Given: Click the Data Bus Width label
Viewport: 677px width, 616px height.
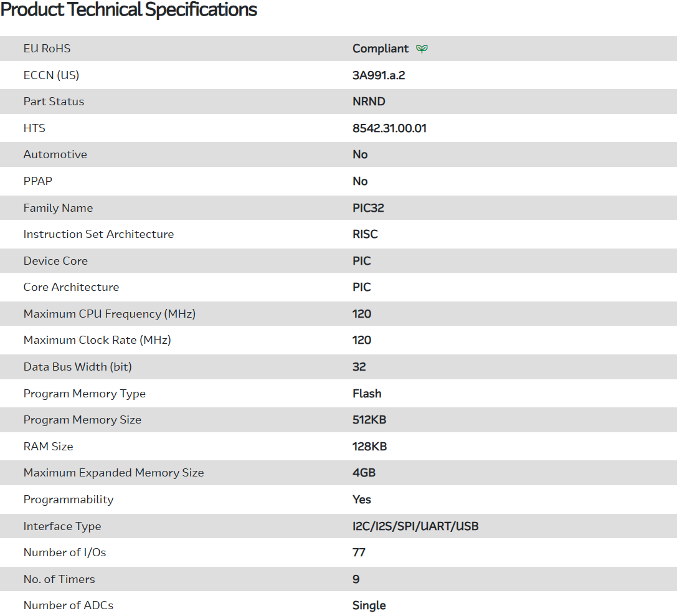Looking at the screenshot, I should coord(77,367).
